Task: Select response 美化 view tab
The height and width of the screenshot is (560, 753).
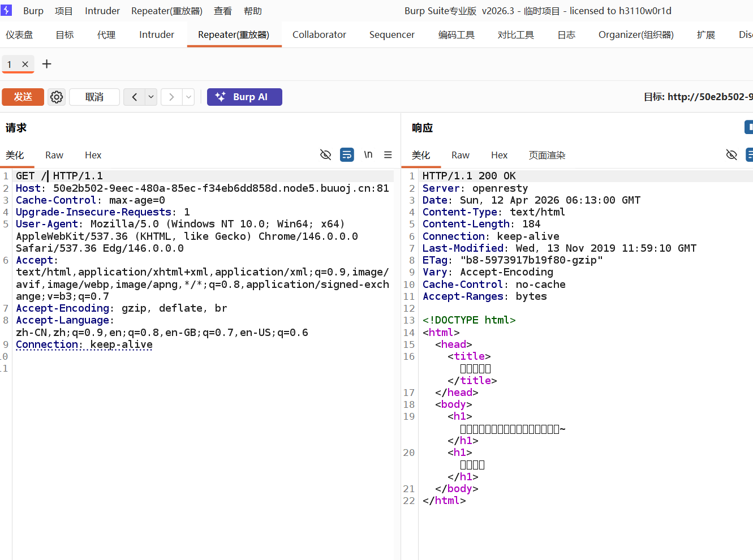Action: click(421, 155)
